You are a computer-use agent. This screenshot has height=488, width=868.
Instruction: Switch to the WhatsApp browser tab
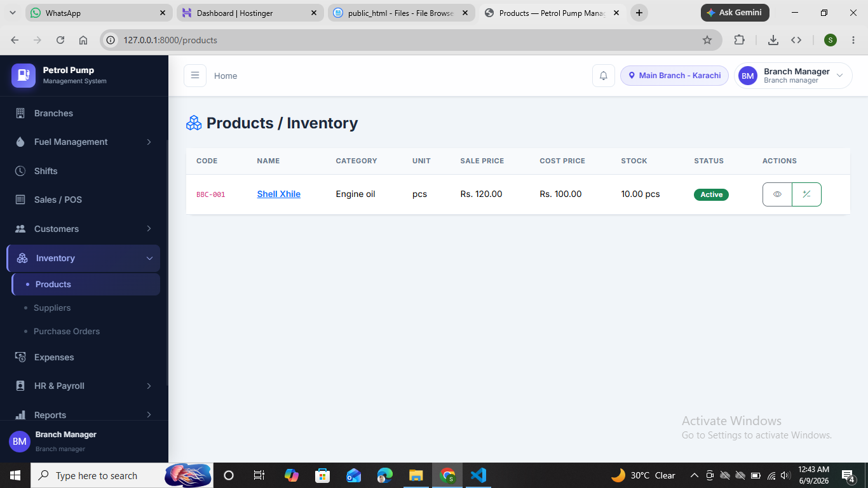pyautogui.click(x=99, y=13)
